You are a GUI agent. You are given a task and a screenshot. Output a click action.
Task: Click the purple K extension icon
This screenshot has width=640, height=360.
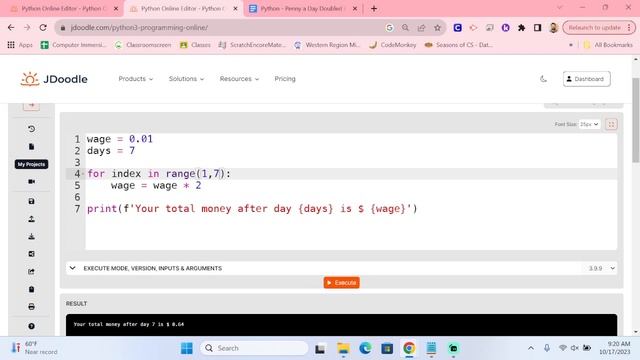[505, 28]
